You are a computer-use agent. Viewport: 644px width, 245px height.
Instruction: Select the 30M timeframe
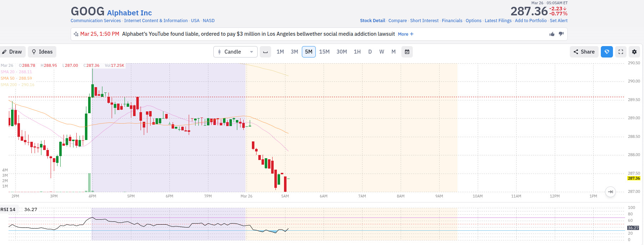[x=342, y=52]
